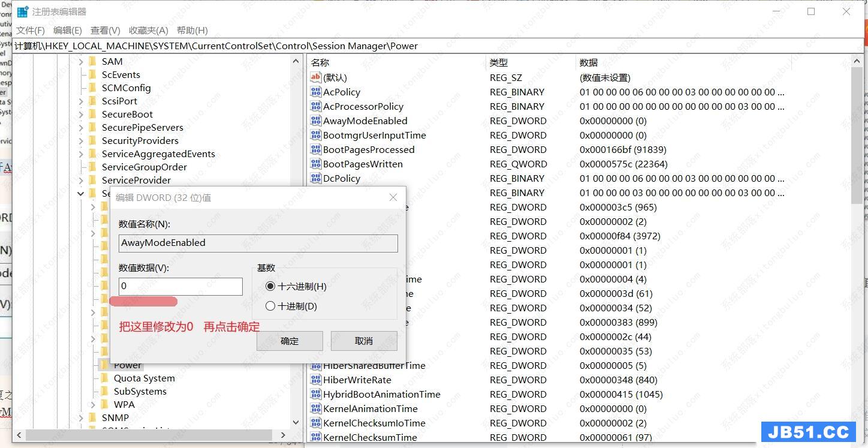
Task: Click the (默认) string value icon
Action: coord(316,77)
